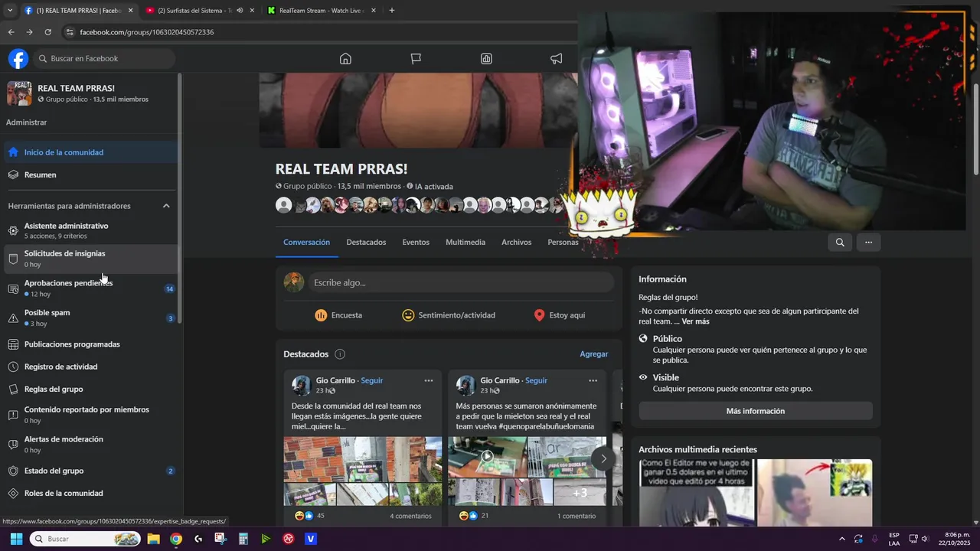
Task: Open File Explorer from taskbar
Action: [153, 539]
